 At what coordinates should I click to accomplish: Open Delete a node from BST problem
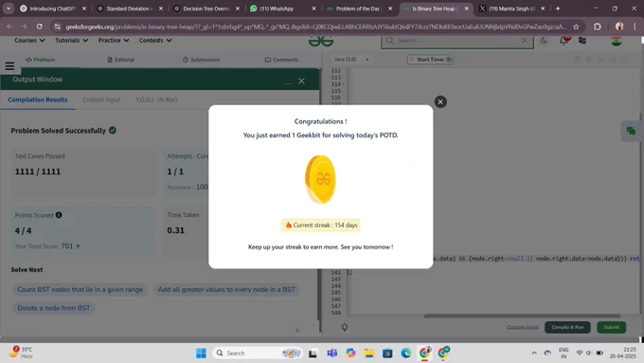(54, 308)
